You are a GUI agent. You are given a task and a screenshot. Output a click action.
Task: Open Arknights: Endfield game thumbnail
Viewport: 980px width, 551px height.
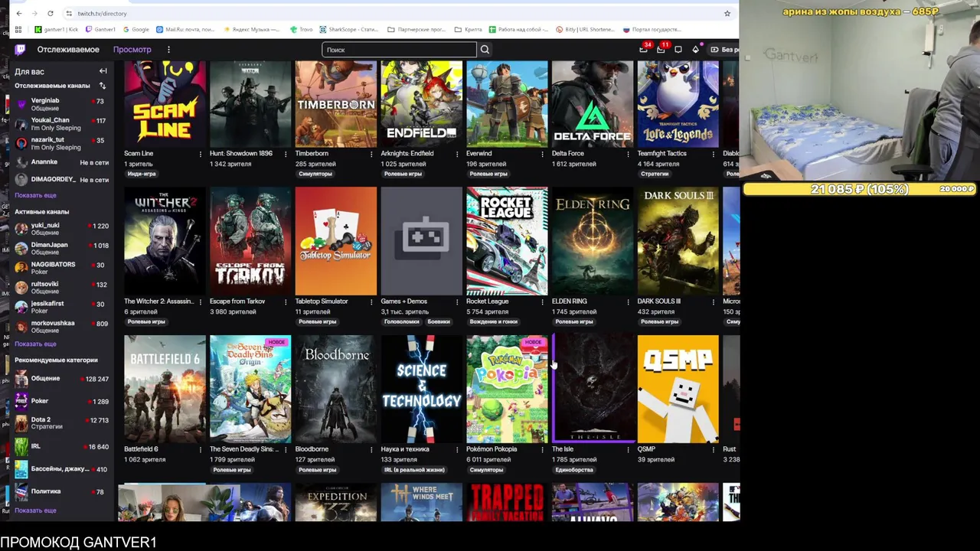point(421,104)
